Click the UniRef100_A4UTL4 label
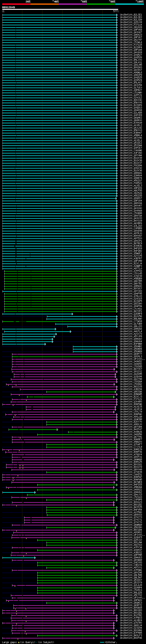 pyautogui.click(x=131, y=331)
